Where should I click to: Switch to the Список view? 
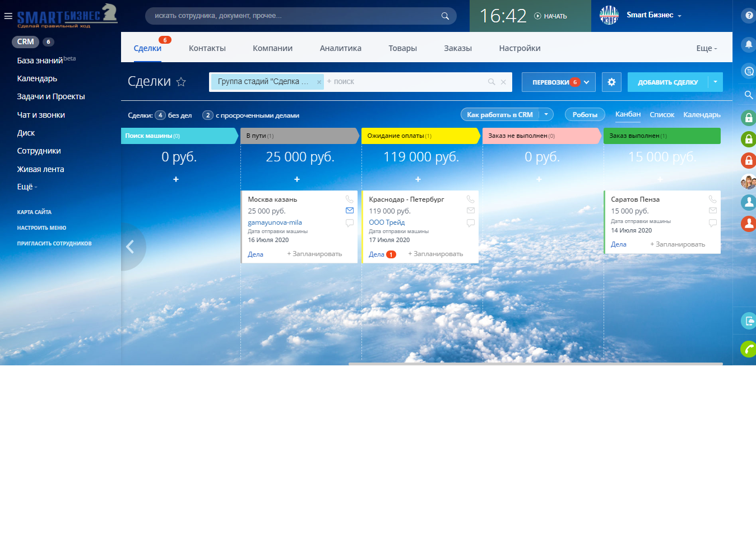pyautogui.click(x=662, y=115)
